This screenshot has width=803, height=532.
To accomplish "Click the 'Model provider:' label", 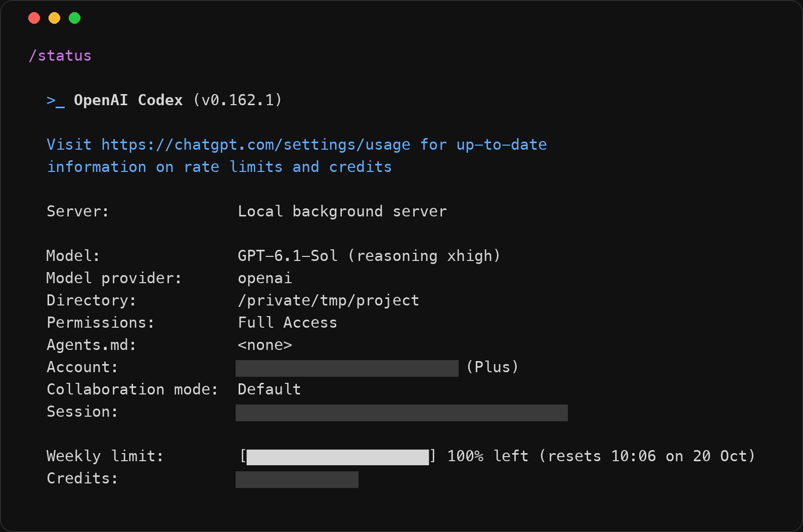I will pyautogui.click(x=114, y=278).
